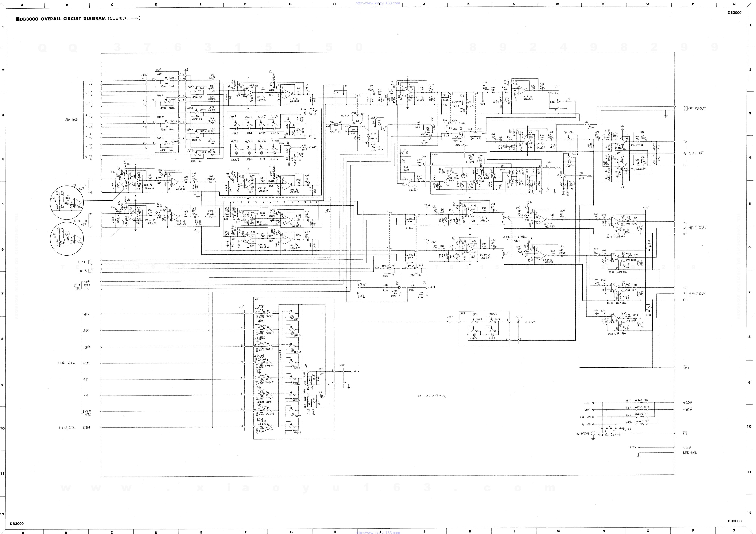Click the TP3 test point label
This screenshot has height=534, width=756.
(x=427, y=240)
